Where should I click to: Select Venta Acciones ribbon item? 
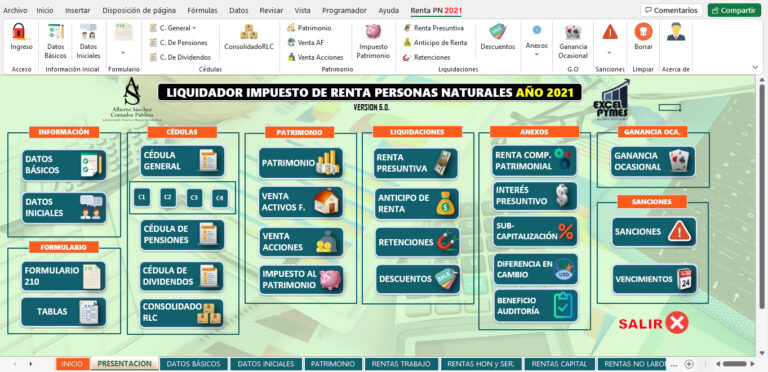(x=315, y=57)
